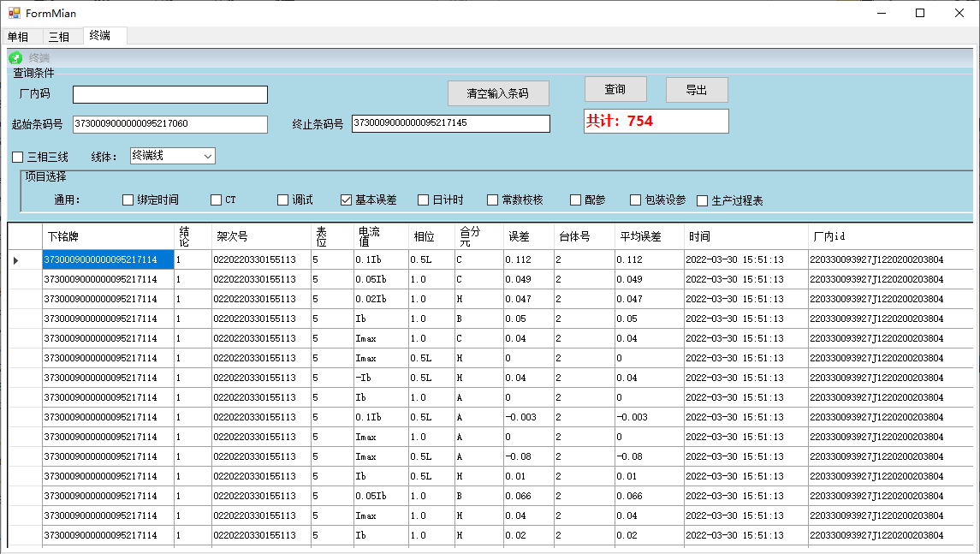The image size is (980, 554).
Task: Focus the 厂内码 input field
Action: click(x=170, y=94)
